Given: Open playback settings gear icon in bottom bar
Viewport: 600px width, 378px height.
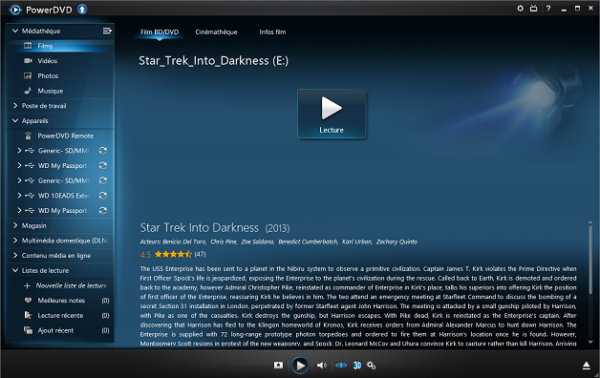Looking at the screenshot, I should pos(371,365).
